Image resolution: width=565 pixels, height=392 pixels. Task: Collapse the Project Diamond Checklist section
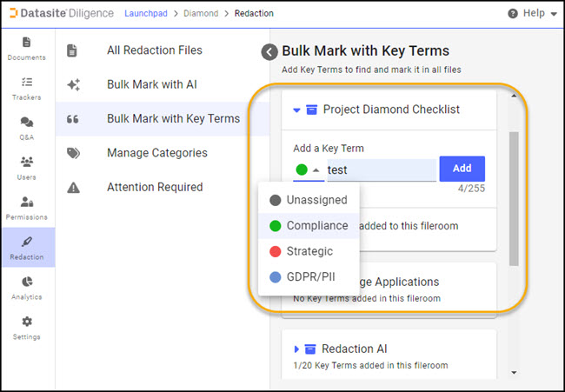(x=296, y=110)
